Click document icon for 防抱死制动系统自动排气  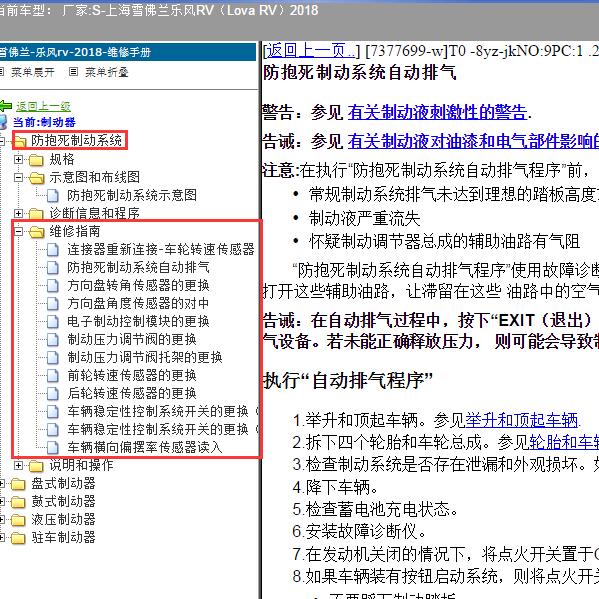tap(53, 267)
